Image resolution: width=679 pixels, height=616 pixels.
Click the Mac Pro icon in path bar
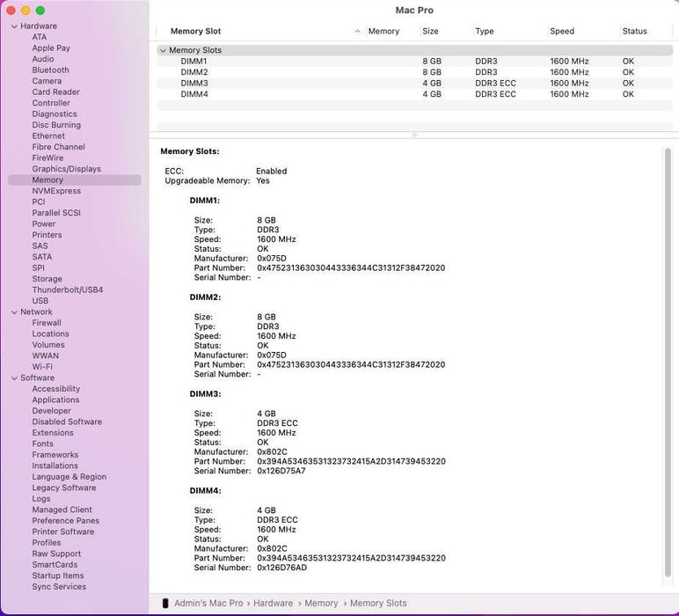(165, 603)
